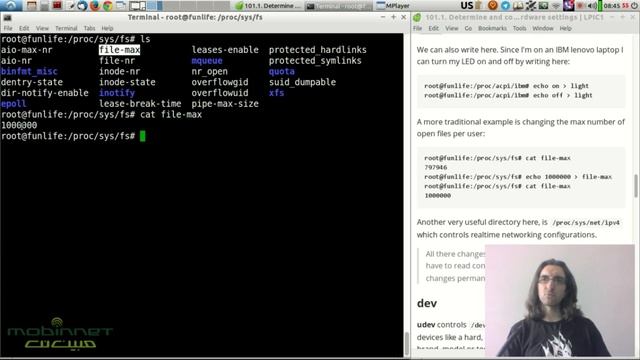Click the satellite-shaped tray icon
Image resolution: width=640 pixels, height=360 pixels.
pos(531,6)
